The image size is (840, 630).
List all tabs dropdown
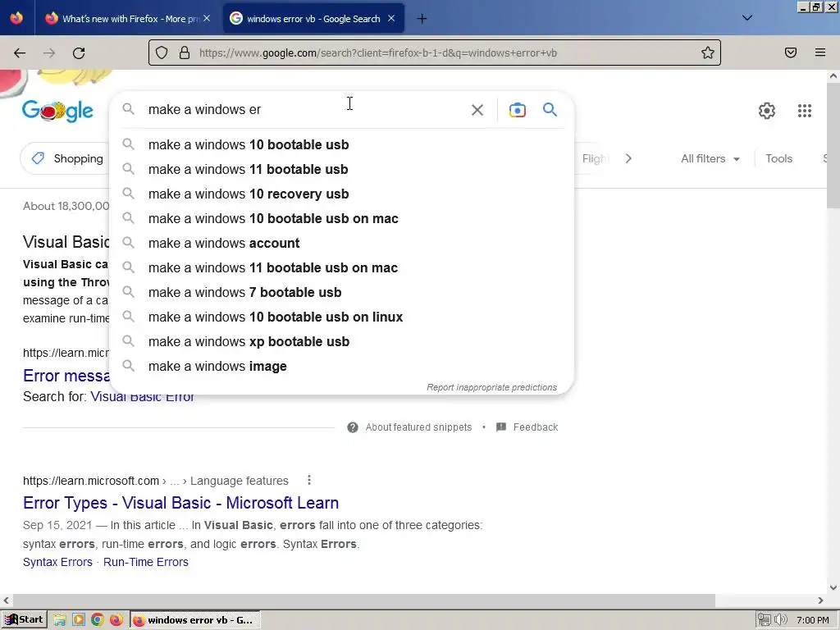coord(747,18)
